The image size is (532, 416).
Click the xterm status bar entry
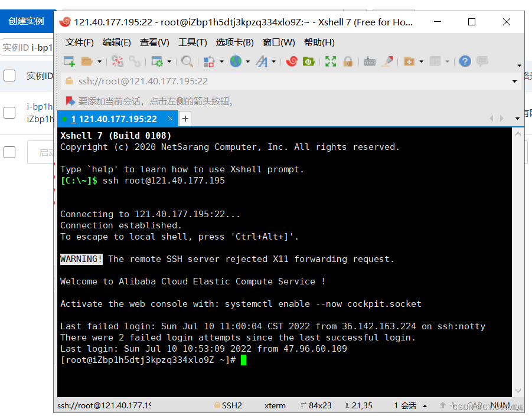click(275, 405)
